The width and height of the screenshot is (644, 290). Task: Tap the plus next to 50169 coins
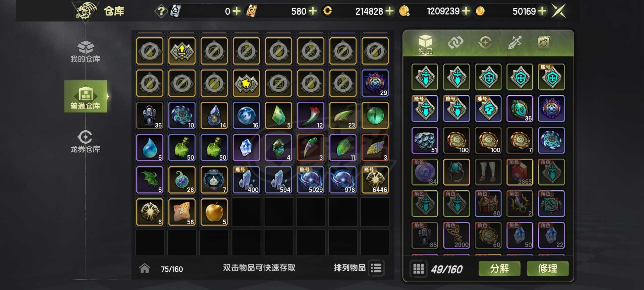point(542,11)
